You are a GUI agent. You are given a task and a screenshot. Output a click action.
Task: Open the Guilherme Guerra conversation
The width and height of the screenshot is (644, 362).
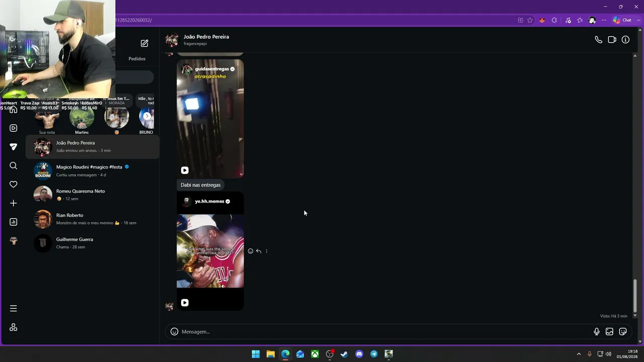coord(93,243)
